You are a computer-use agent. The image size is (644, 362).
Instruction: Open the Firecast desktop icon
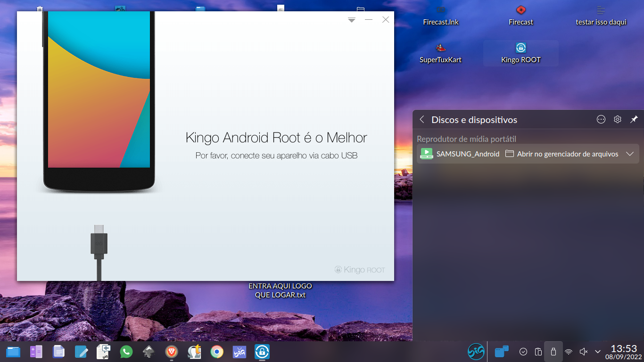coord(521,16)
